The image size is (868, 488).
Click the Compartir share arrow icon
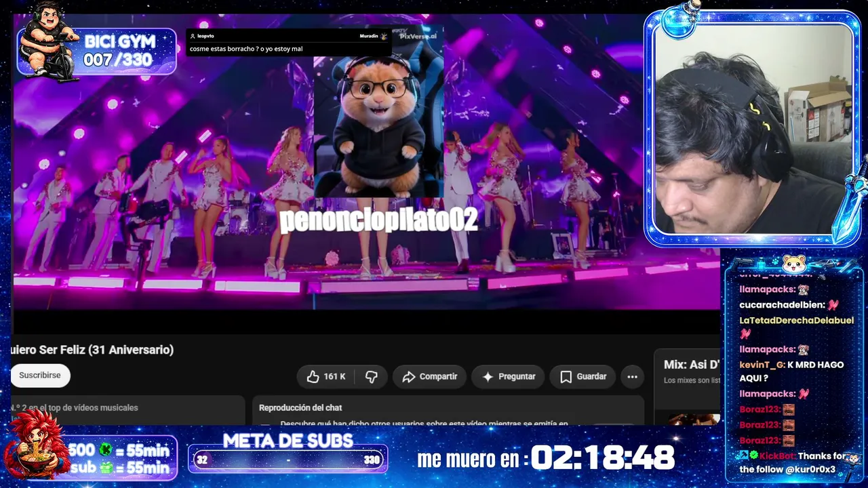point(409,377)
